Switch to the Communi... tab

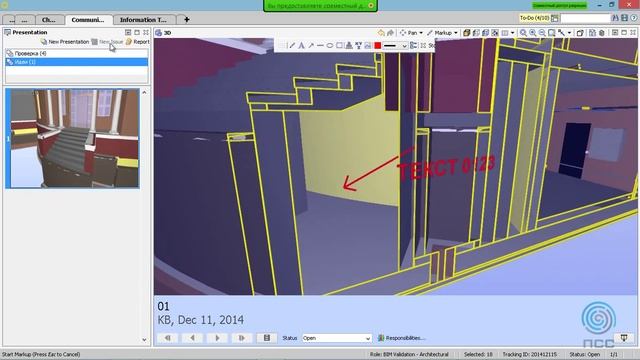tap(88, 20)
